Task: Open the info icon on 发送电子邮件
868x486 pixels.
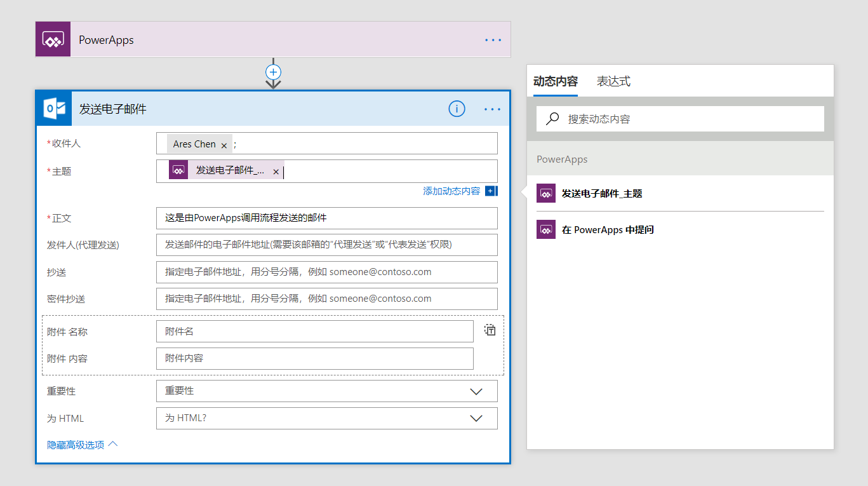Action: 457,109
